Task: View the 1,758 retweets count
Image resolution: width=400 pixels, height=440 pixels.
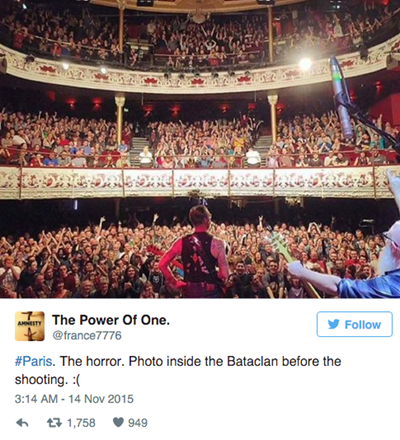Action: coord(81,423)
